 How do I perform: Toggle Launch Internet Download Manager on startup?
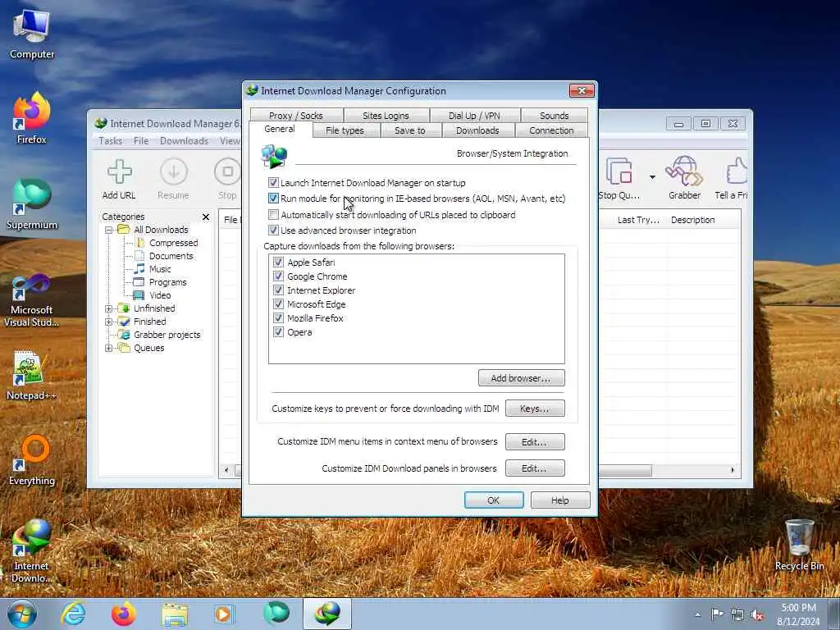273,183
